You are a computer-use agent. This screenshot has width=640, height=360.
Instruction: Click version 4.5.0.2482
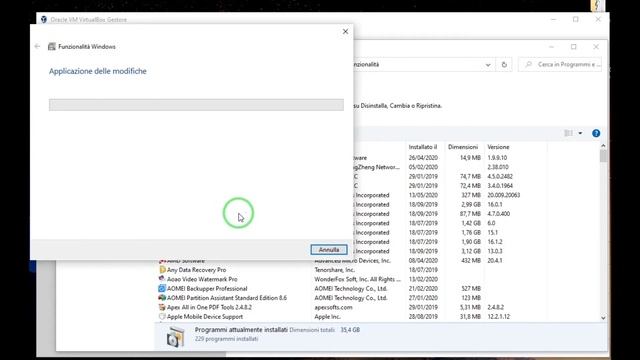500,176
